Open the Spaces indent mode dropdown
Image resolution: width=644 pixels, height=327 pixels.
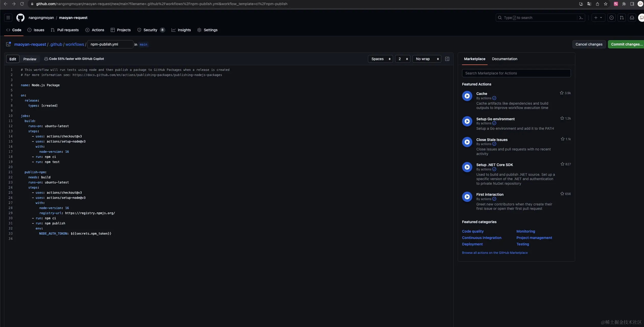click(380, 59)
